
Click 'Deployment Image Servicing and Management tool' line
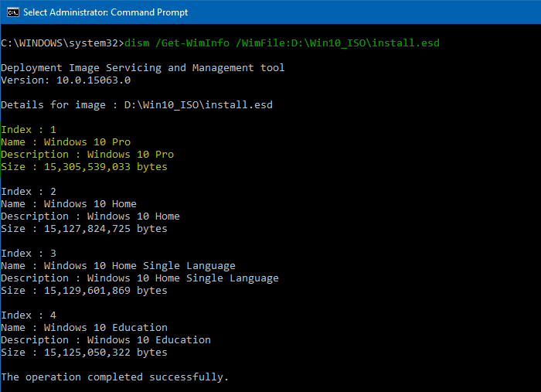142,67
